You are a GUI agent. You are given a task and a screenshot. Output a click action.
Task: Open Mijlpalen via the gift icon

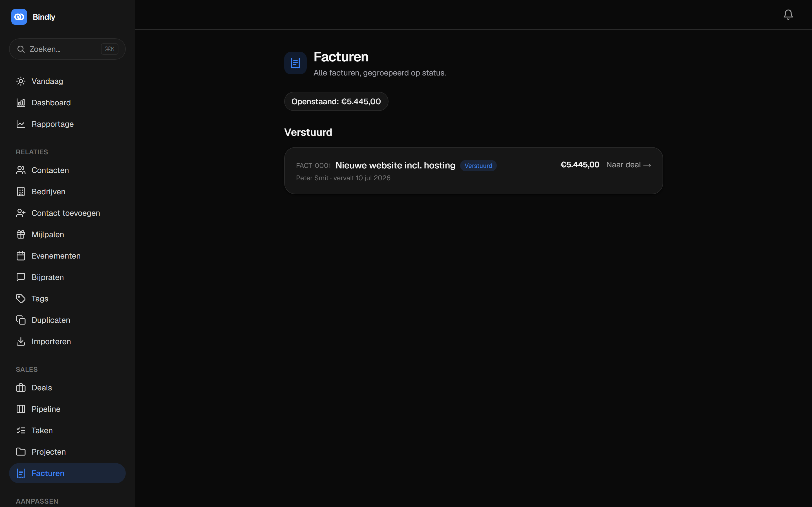(x=21, y=234)
